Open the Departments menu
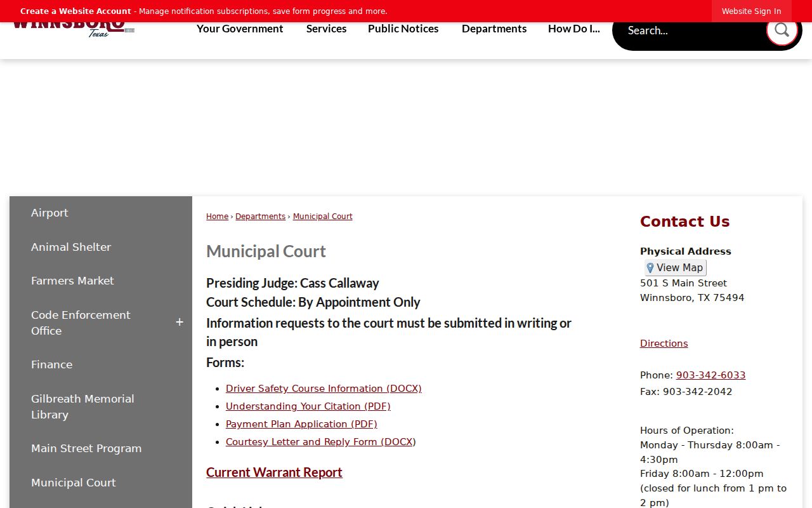Image resolution: width=812 pixels, height=508 pixels. pos(494,29)
